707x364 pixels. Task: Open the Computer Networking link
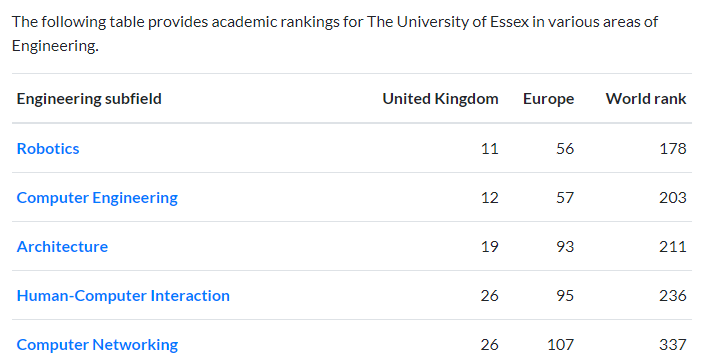(x=97, y=345)
